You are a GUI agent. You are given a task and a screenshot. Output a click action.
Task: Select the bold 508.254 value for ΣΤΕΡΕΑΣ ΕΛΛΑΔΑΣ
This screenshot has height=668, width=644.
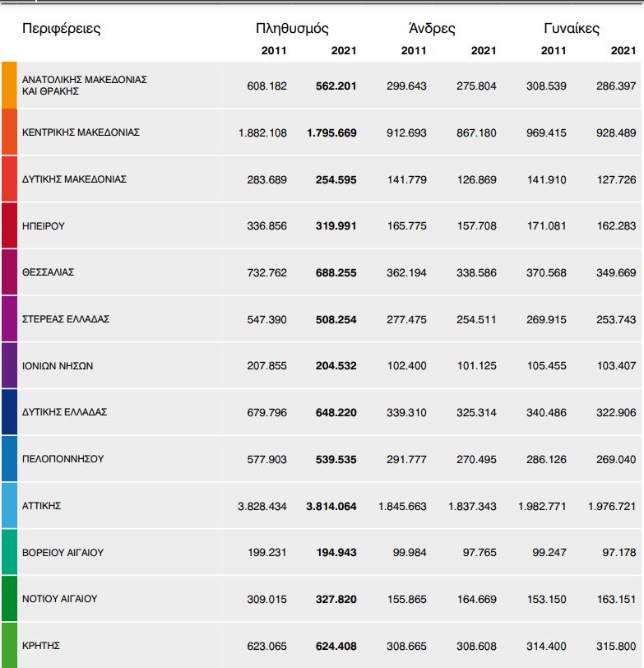(x=336, y=319)
